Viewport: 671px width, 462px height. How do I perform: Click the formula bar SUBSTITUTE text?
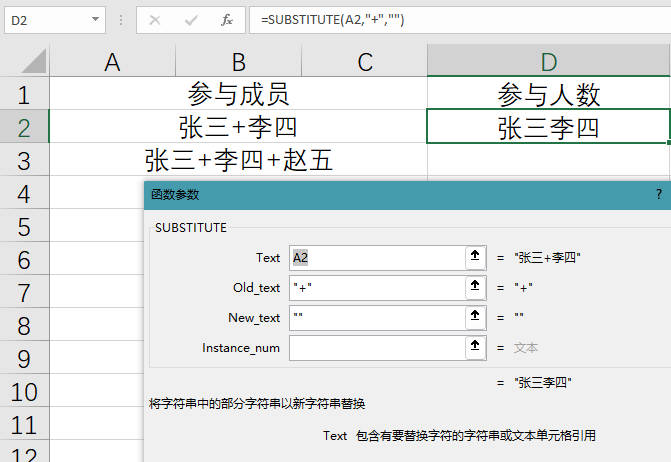(x=330, y=20)
